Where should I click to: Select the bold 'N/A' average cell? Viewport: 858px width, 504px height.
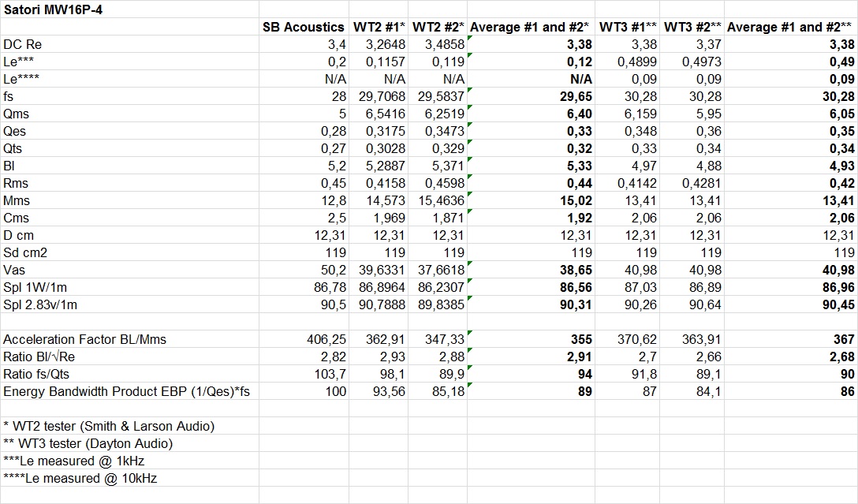pyautogui.click(x=580, y=80)
